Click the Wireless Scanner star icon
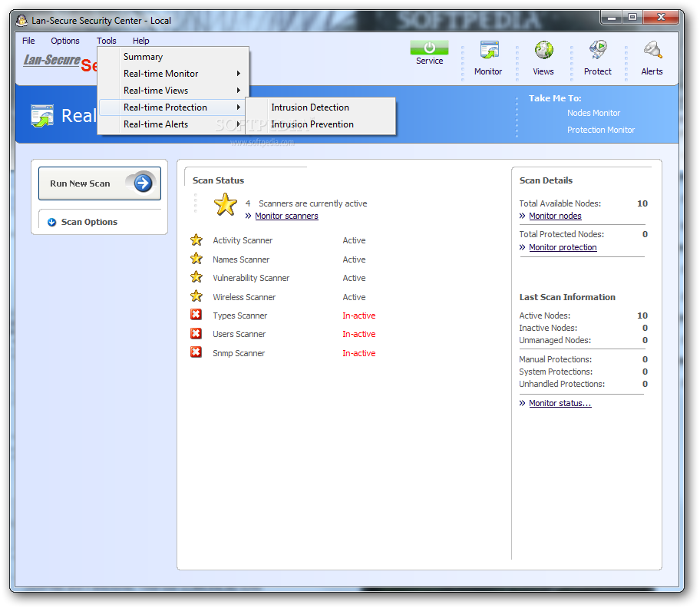 click(x=196, y=296)
